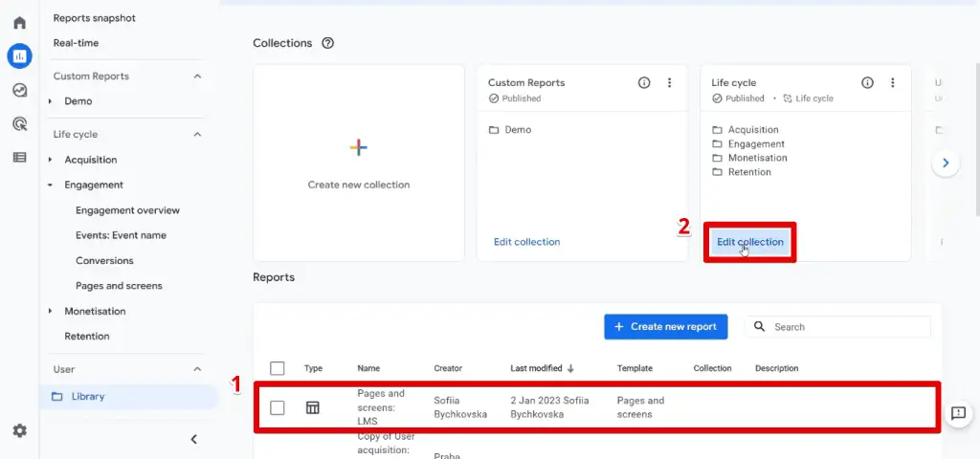Click the search magnifier icon
This screenshot has width=980, height=459.
759,326
